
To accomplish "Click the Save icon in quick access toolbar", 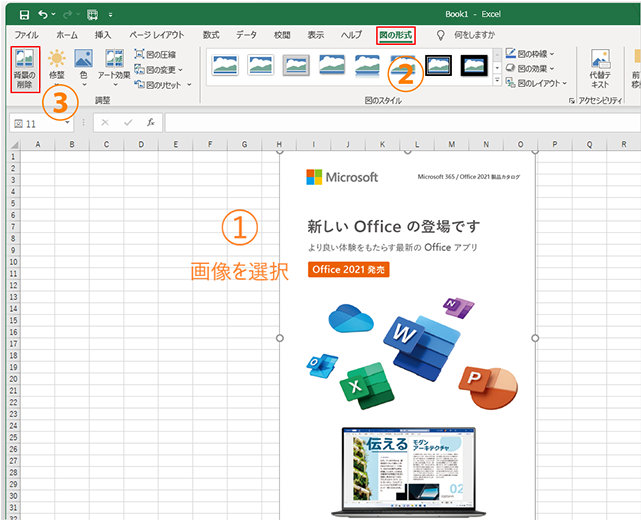I will [25, 15].
